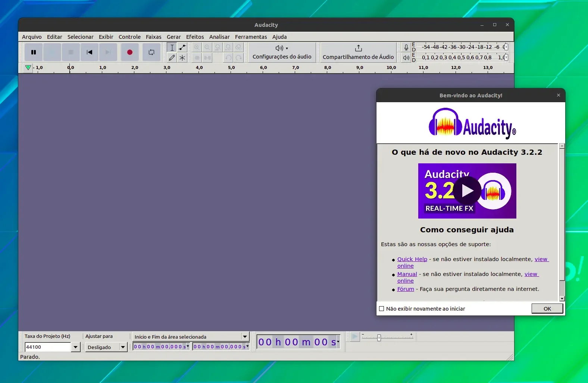Click the Pause button in transport toolbar
The width and height of the screenshot is (588, 383).
point(34,52)
